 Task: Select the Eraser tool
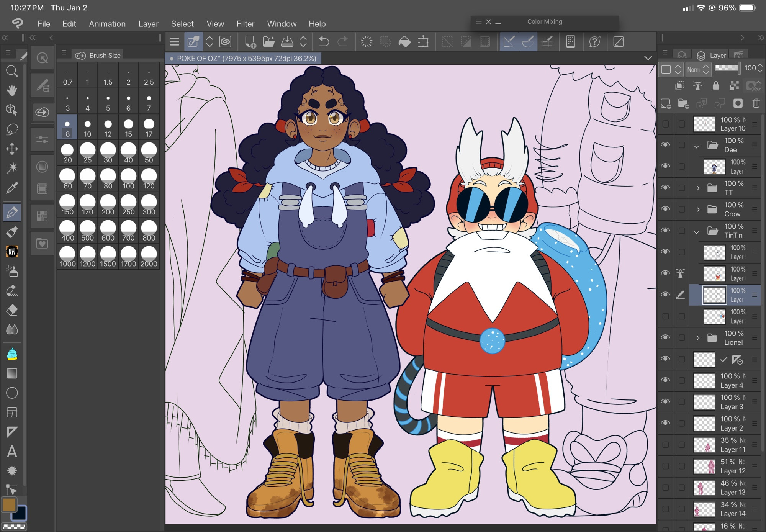(x=12, y=310)
